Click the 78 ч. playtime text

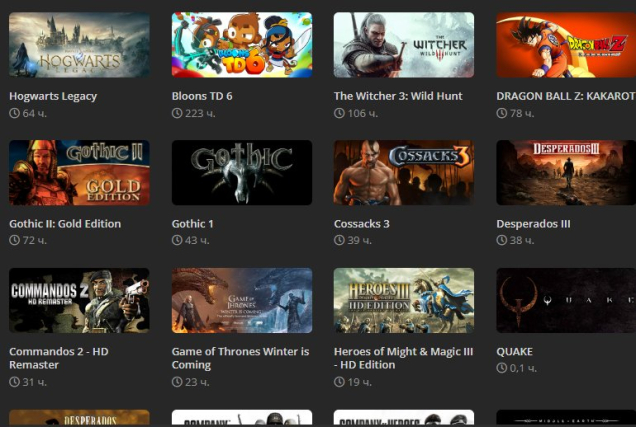[522, 114]
